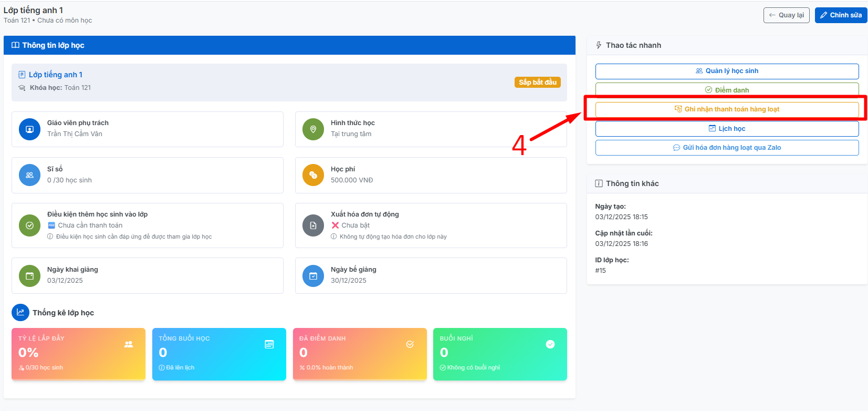Open Quản lý học sinh
868x411 pixels.
(x=727, y=71)
